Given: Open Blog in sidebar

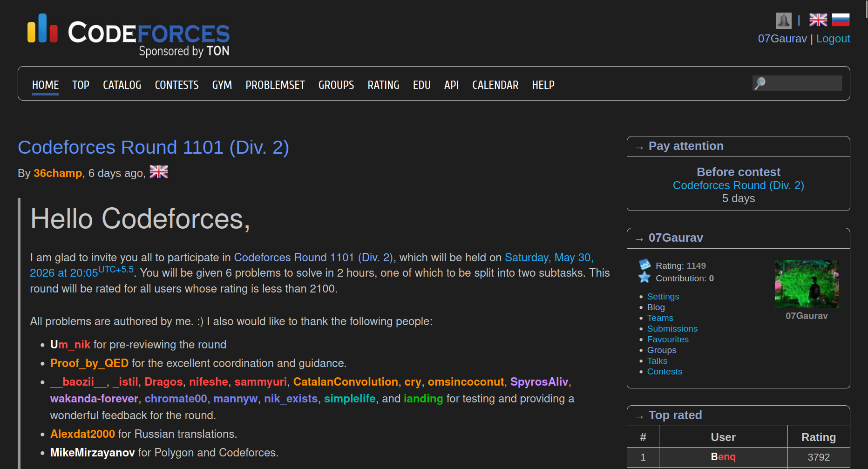Looking at the screenshot, I should pos(656,307).
